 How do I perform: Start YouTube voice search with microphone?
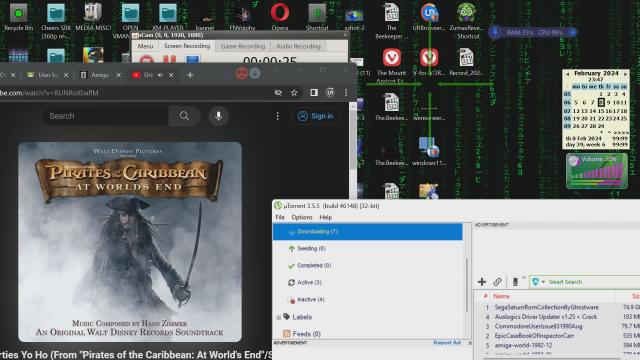219,116
